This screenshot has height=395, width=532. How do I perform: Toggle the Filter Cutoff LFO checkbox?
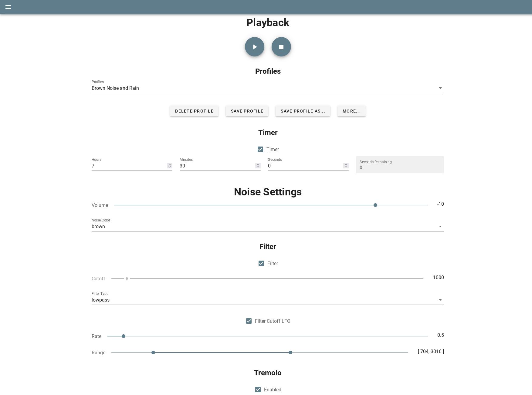(249, 321)
